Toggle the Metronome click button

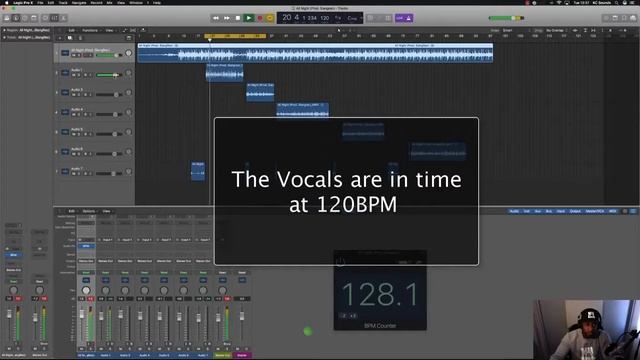click(x=409, y=18)
